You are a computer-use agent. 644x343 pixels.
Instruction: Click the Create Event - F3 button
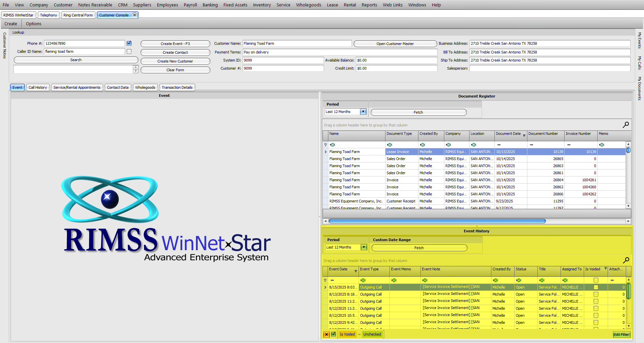175,44
